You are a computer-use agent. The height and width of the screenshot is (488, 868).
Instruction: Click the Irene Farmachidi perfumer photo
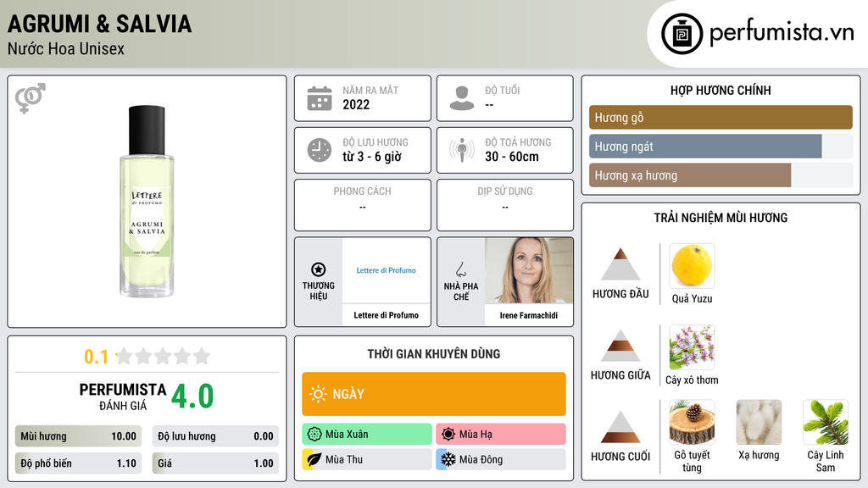click(x=529, y=270)
